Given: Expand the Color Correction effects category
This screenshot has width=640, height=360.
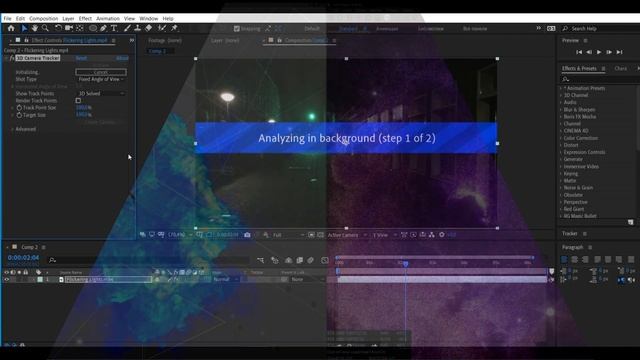Looking at the screenshot, I should [561, 138].
